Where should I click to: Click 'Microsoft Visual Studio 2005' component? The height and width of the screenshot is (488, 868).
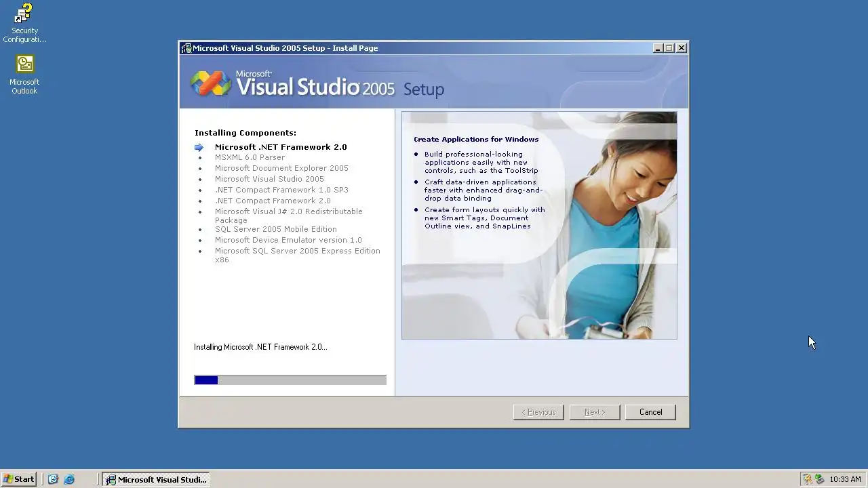click(269, 179)
